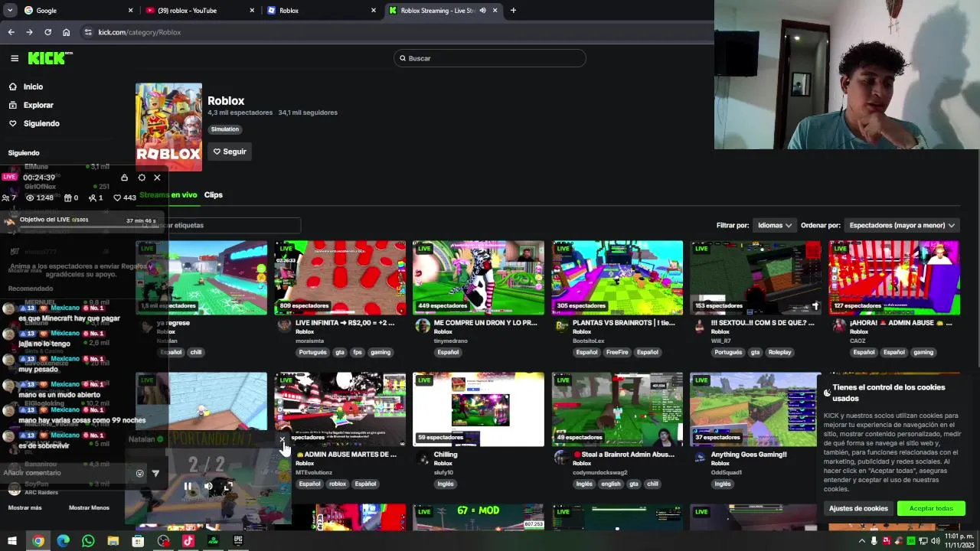Open the Windows Start menu
The image size is (980, 551).
click(x=12, y=541)
